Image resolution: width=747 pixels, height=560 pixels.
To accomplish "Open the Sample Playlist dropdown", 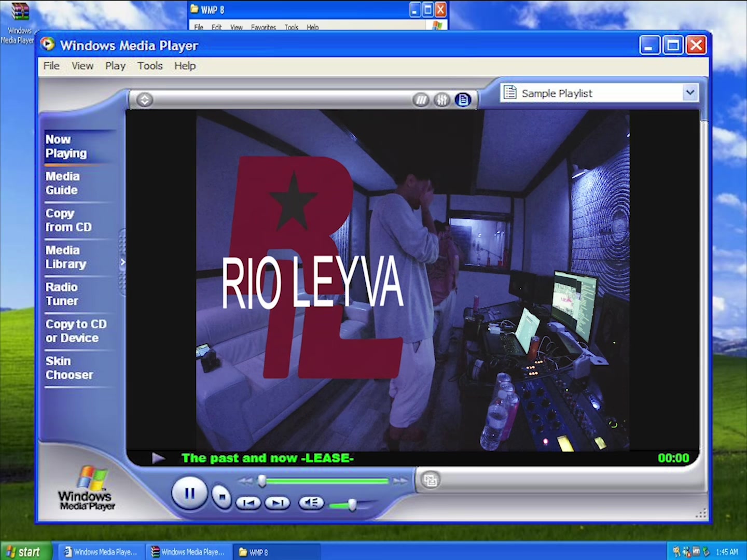I will coord(690,93).
